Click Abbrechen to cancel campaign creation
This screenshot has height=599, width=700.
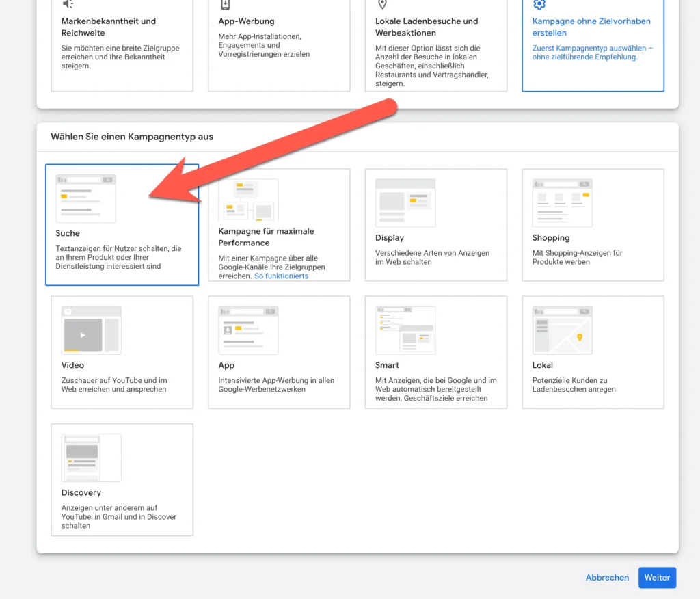(607, 578)
